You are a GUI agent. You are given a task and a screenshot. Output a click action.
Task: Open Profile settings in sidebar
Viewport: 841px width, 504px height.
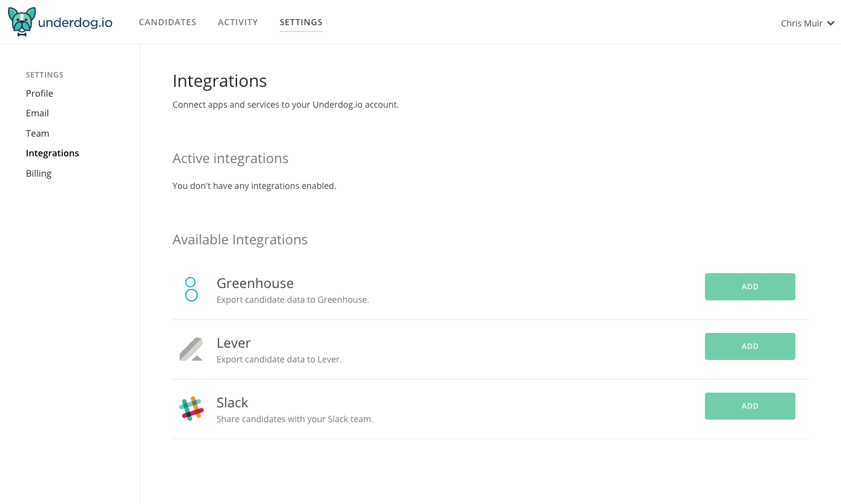[39, 94]
